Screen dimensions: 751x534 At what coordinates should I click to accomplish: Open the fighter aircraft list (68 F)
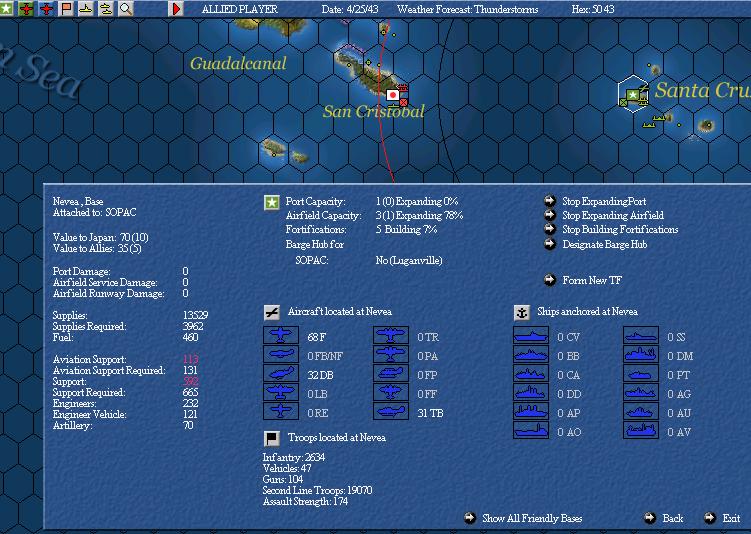[281, 335]
